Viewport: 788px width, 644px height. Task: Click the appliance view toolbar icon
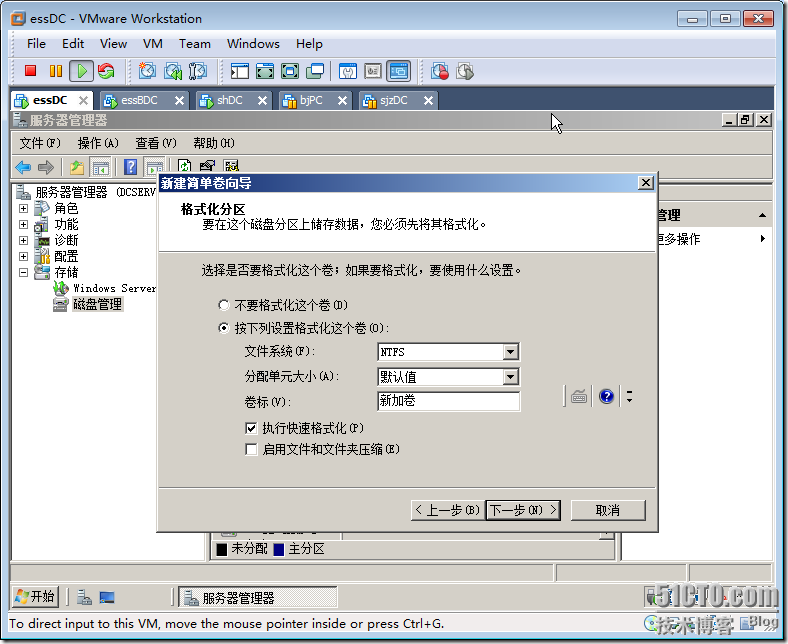click(x=373, y=71)
